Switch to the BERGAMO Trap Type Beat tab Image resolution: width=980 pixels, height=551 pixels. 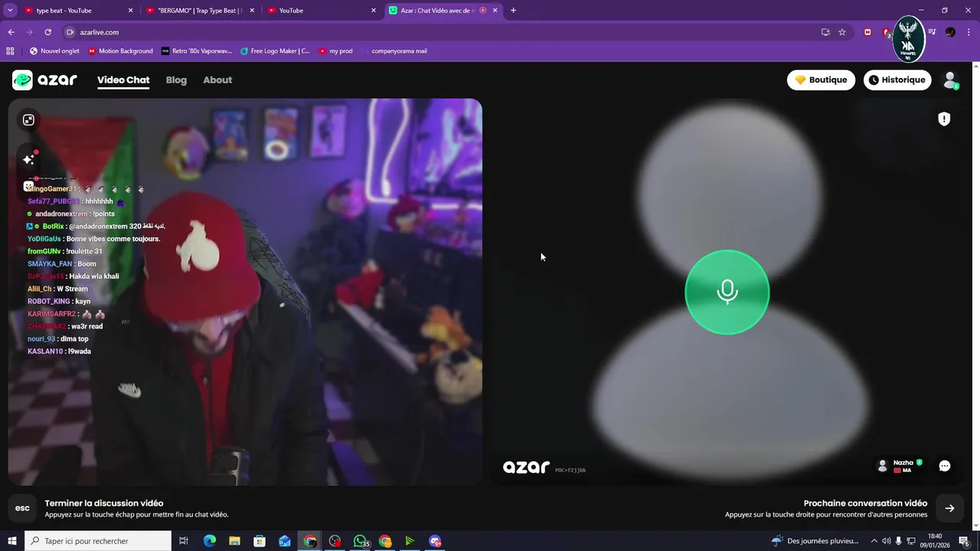(199, 11)
